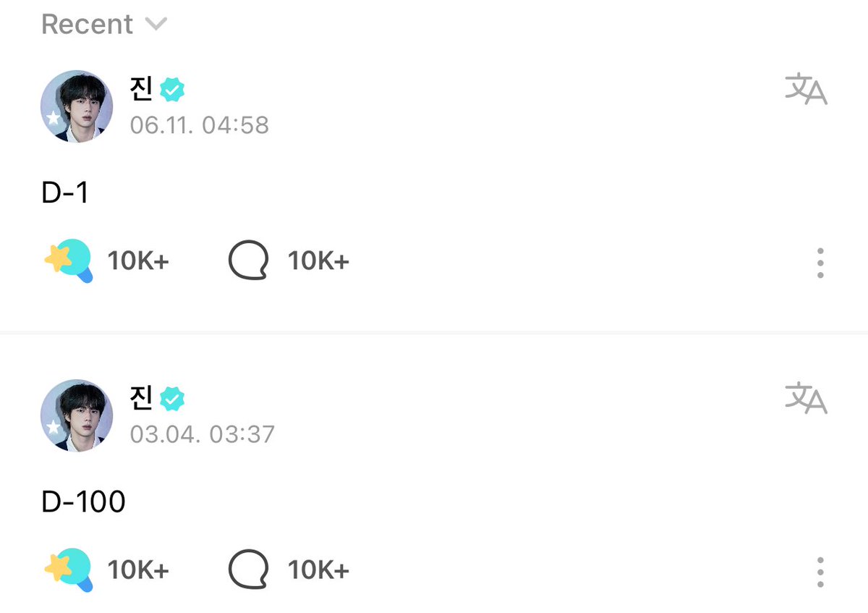This screenshot has width=868, height=613.
Task: Click verified badge on the D-100 post
Action: 172,399
